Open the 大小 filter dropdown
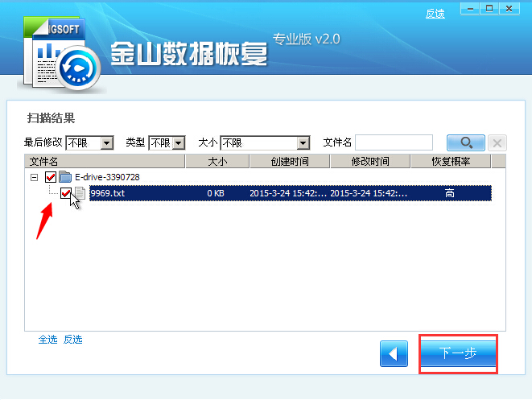532x400 pixels. pos(266,142)
